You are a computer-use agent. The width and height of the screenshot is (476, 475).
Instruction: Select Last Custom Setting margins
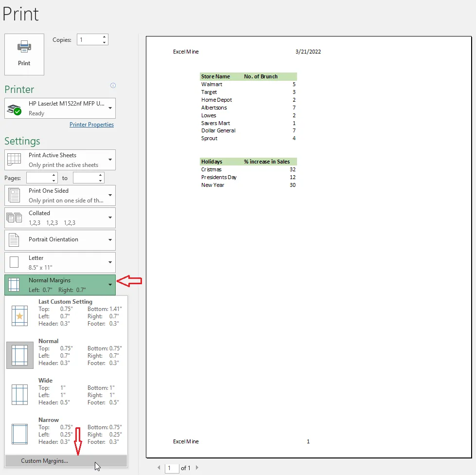coord(66,316)
